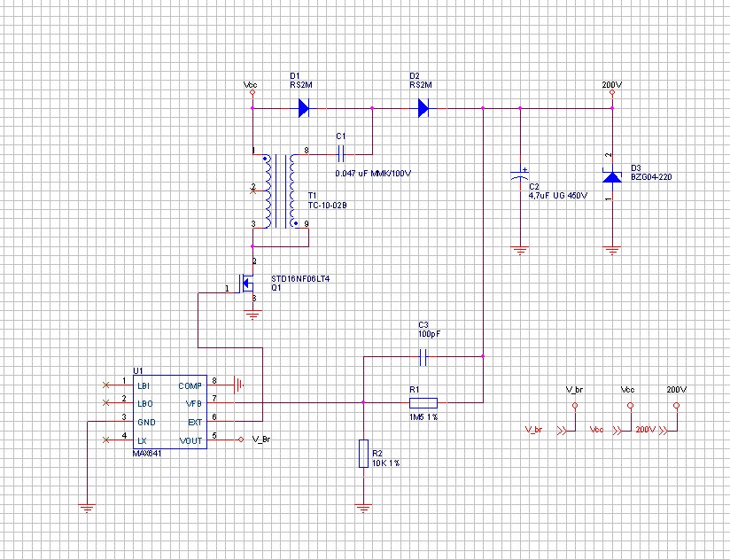Select the ground symbol at COMP pin

coord(238,385)
